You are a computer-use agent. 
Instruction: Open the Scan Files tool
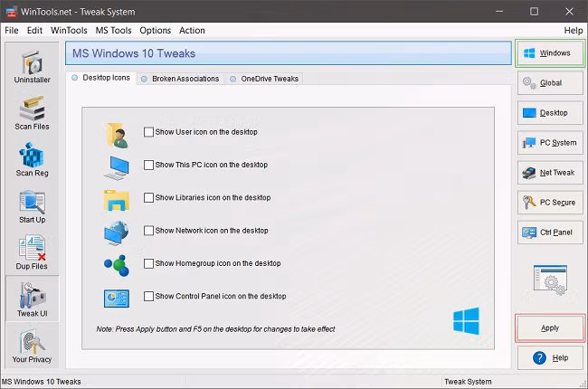click(x=32, y=112)
